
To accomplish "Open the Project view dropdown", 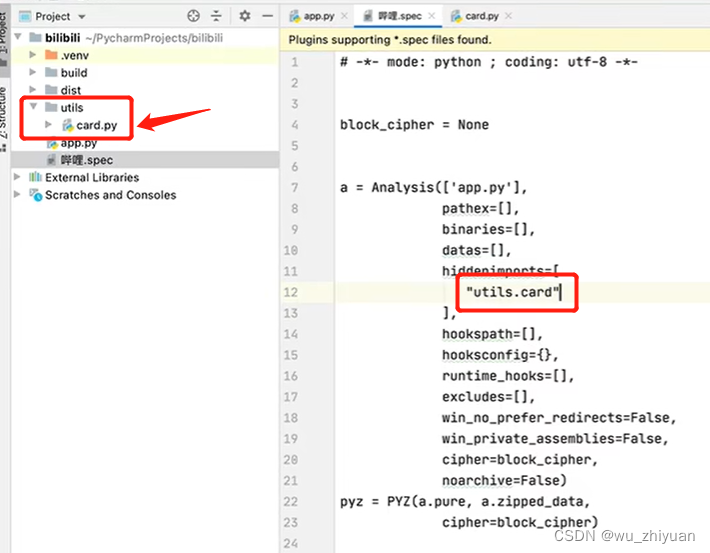I will coord(82,17).
